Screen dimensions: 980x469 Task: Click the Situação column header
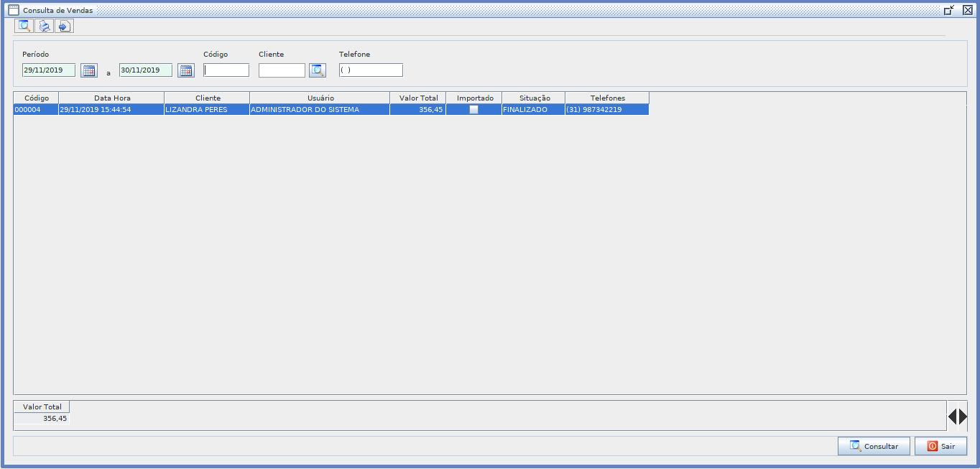(534, 98)
